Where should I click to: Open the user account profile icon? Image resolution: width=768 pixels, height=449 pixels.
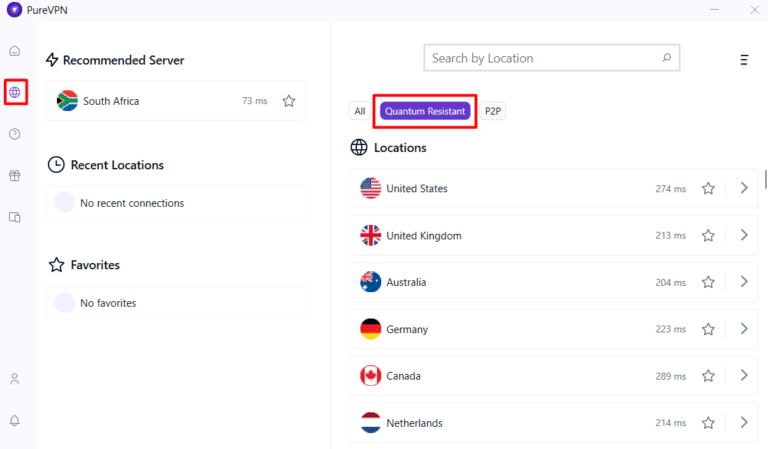click(15, 379)
